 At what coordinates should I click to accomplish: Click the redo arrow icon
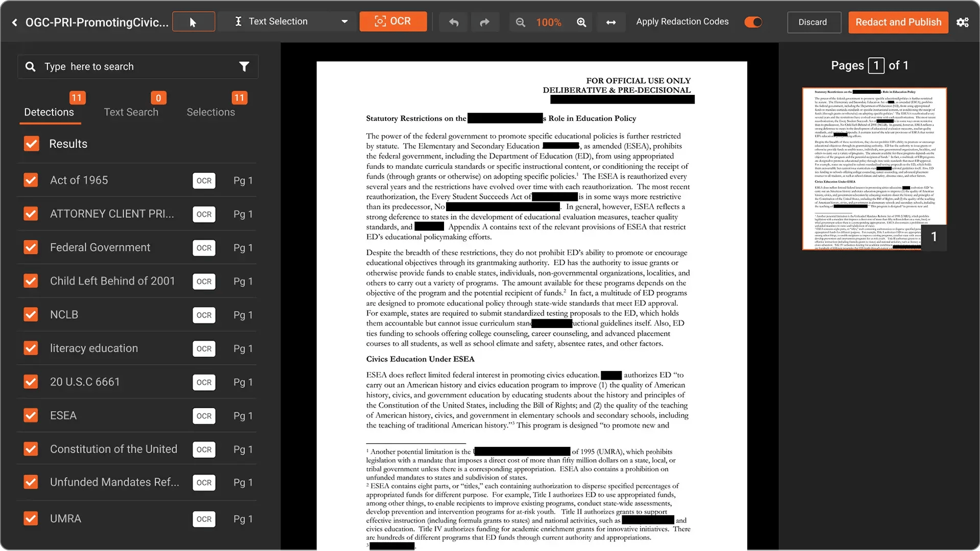tap(484, 22)
